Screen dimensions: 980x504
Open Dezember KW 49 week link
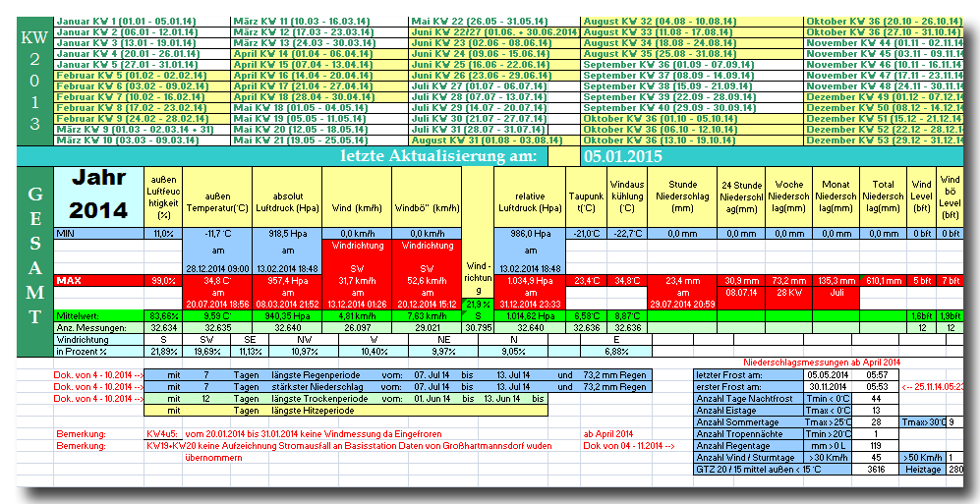tap(885, 97)
